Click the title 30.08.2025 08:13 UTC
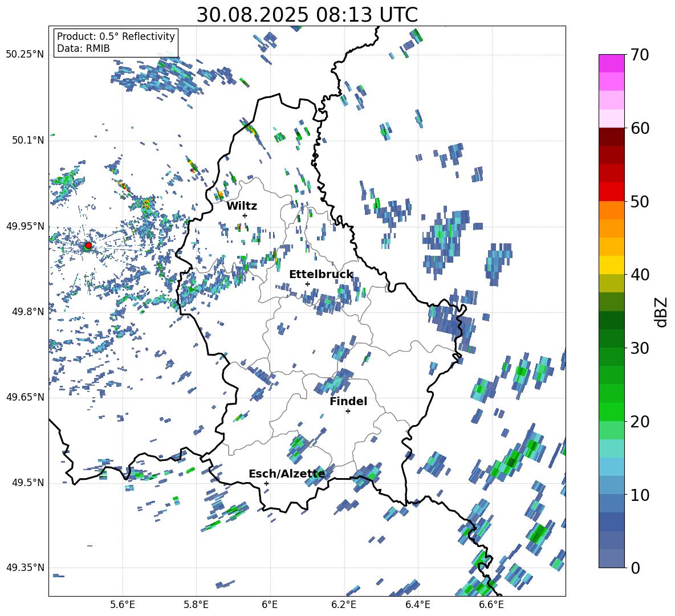The height and width of the screenshot is (616, 675). point(307,15)
